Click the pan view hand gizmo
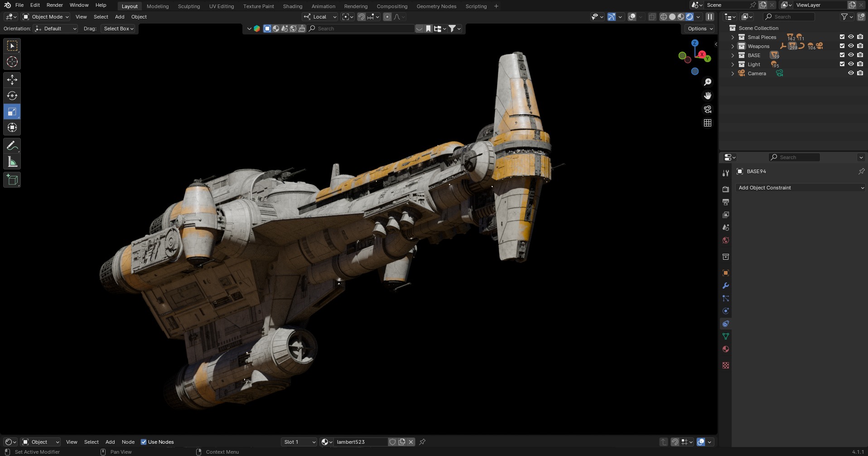This screenshot has width=868, height=456. coord(708,96)
